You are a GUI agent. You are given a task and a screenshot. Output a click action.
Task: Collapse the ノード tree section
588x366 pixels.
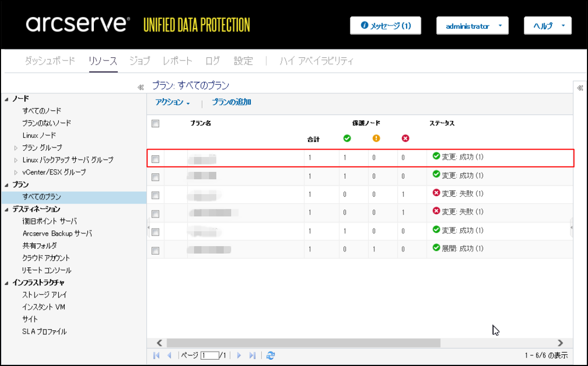(6, 99)
